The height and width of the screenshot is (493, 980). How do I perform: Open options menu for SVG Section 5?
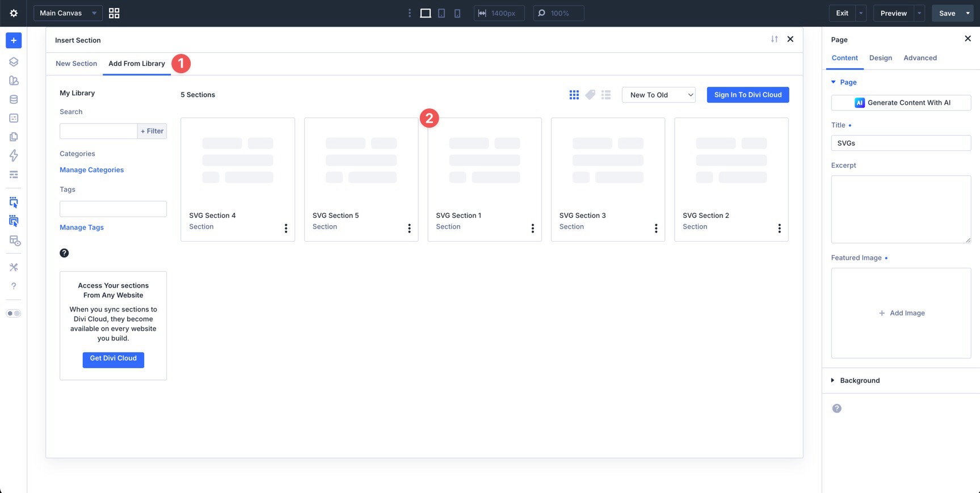click(409, 228)
